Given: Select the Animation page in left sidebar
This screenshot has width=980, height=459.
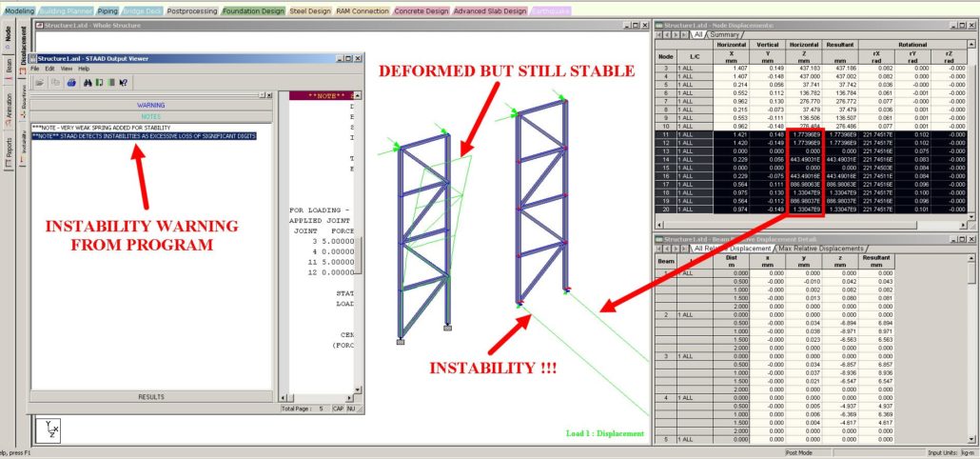Looking at the screenshot, I should coord(9,108).
